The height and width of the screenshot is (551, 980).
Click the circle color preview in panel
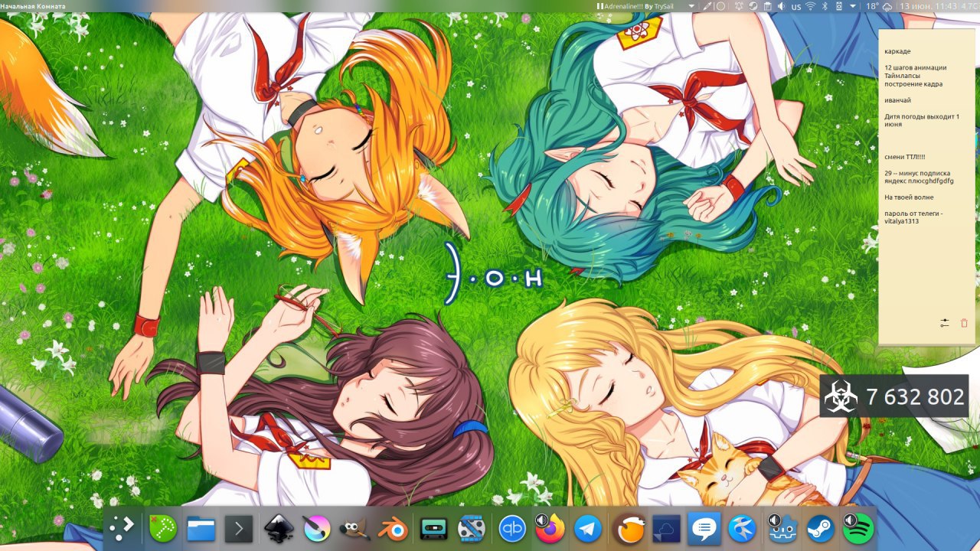[x=721, y=6]
